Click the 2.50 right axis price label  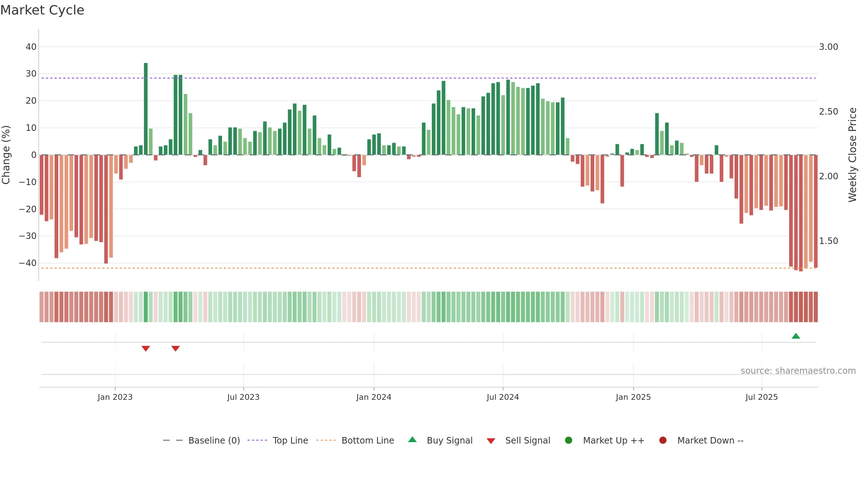[829, 112]
